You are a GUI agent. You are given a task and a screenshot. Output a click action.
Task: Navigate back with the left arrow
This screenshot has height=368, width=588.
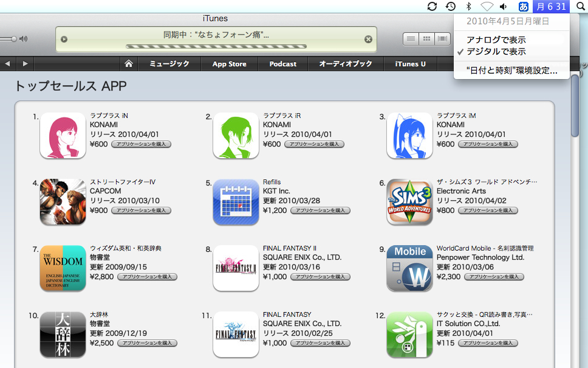point(7,64)
